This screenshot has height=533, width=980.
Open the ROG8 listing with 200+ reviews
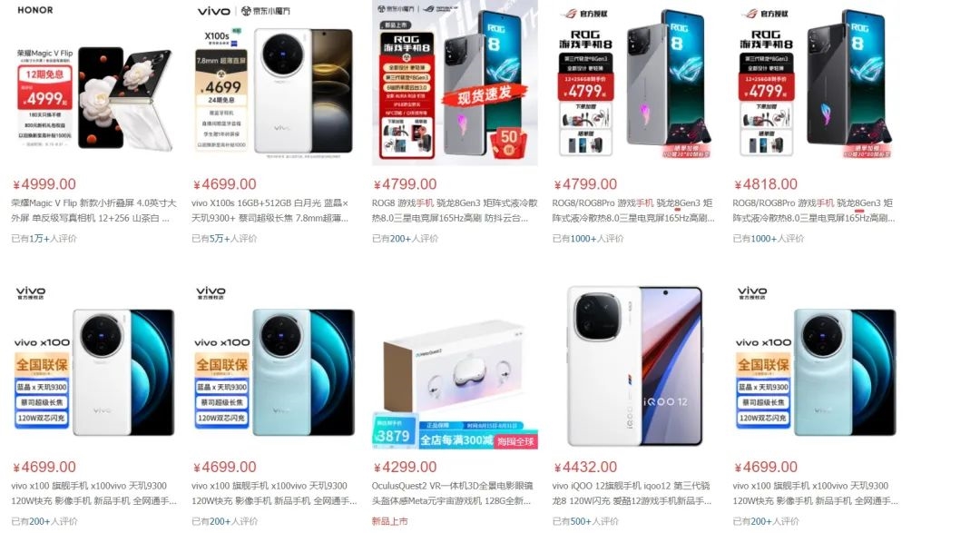click(455, 211)
